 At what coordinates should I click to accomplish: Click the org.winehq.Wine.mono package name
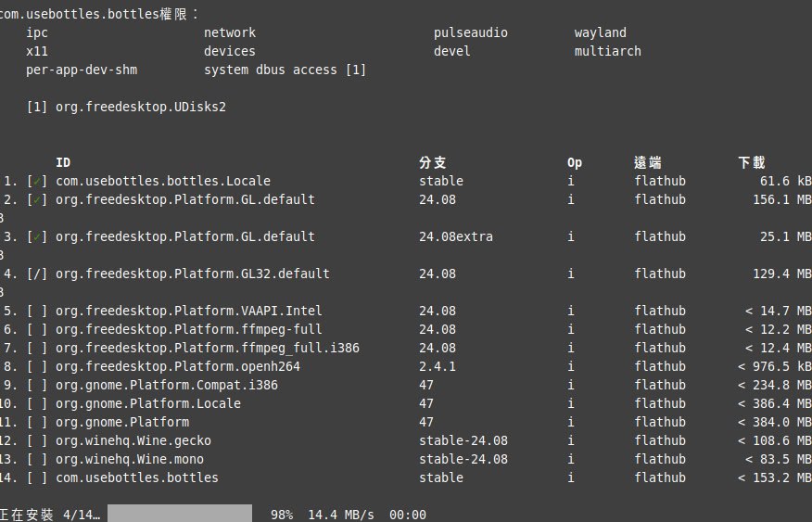[130, 459]
